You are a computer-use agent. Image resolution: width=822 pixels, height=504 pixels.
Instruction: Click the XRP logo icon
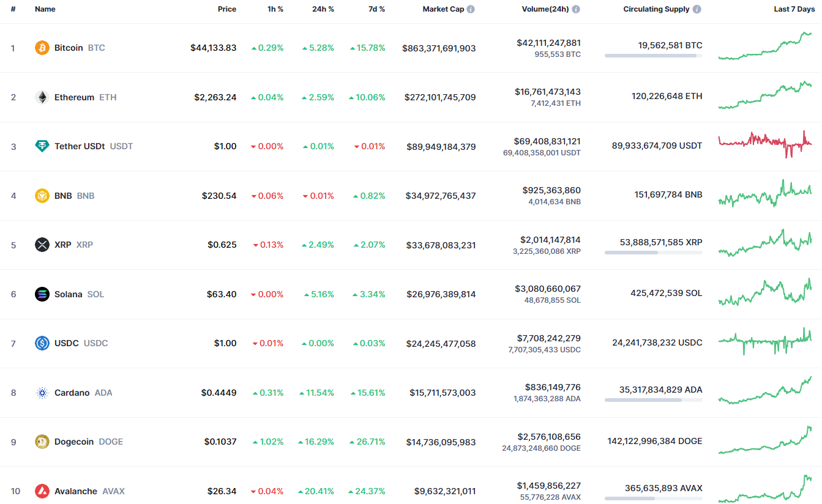point(42,245)
